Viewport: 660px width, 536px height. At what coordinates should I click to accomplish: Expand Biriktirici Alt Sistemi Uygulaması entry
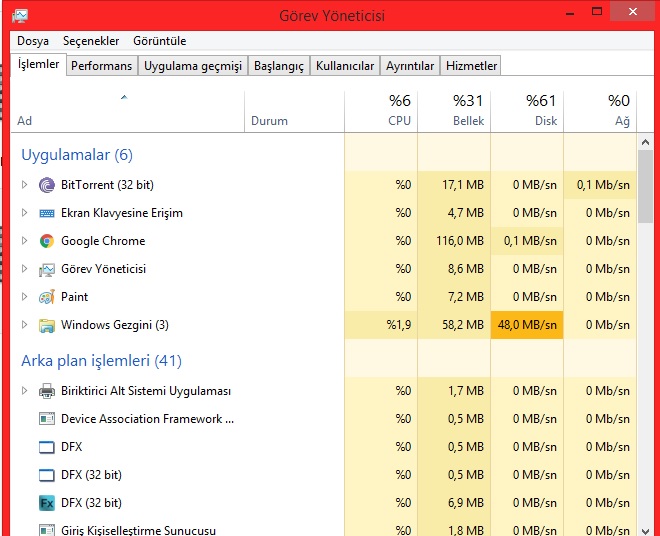point(24,391)
